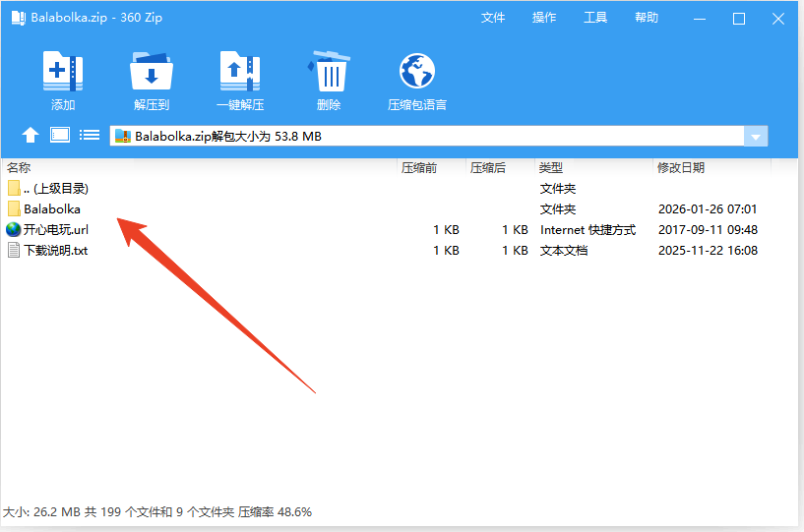Viewport: 804px width, 532px height.
Task: Open 压缩包语言 globe icon
Action: click(x=417, y=71)
